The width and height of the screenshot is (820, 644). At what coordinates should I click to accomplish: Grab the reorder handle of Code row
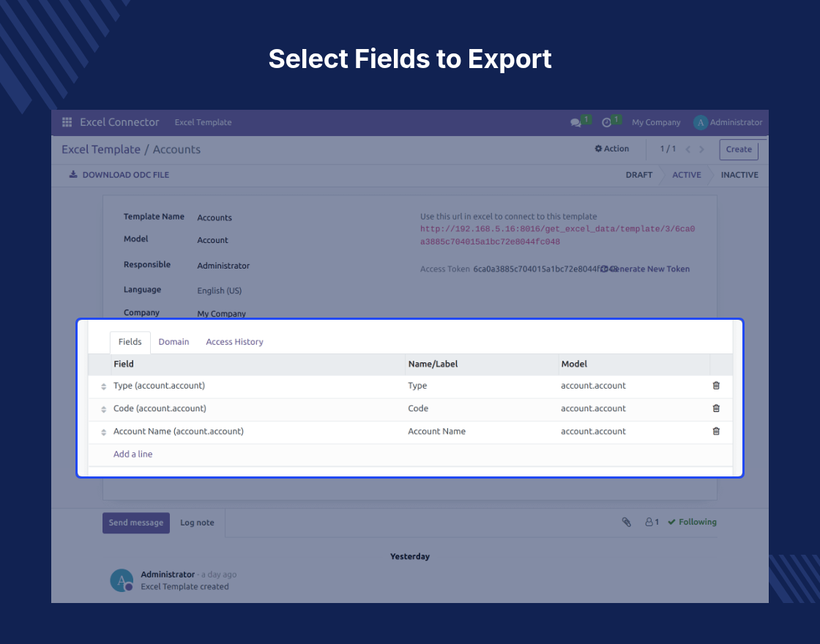103,409
